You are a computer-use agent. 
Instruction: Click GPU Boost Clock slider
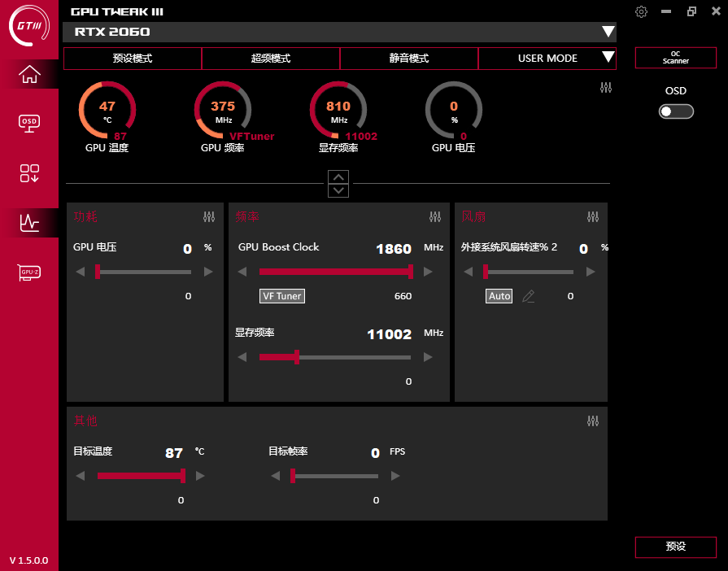(336, 272)
